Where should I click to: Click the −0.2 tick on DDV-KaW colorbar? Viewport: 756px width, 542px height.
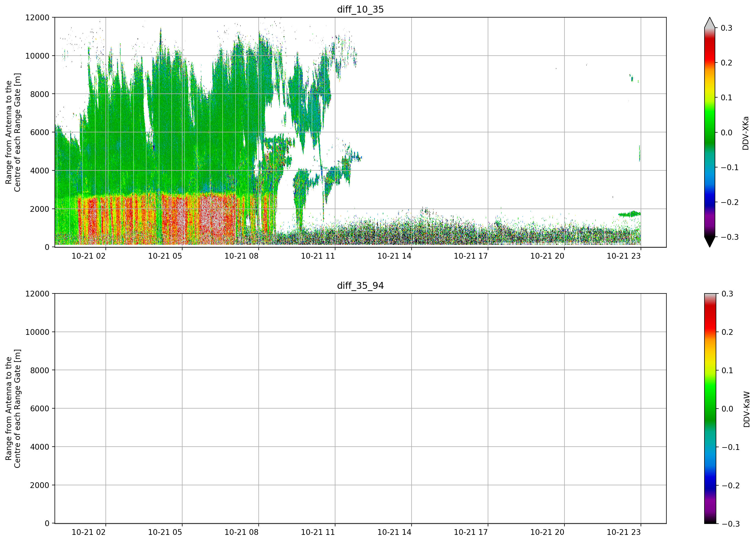[730, 485]
